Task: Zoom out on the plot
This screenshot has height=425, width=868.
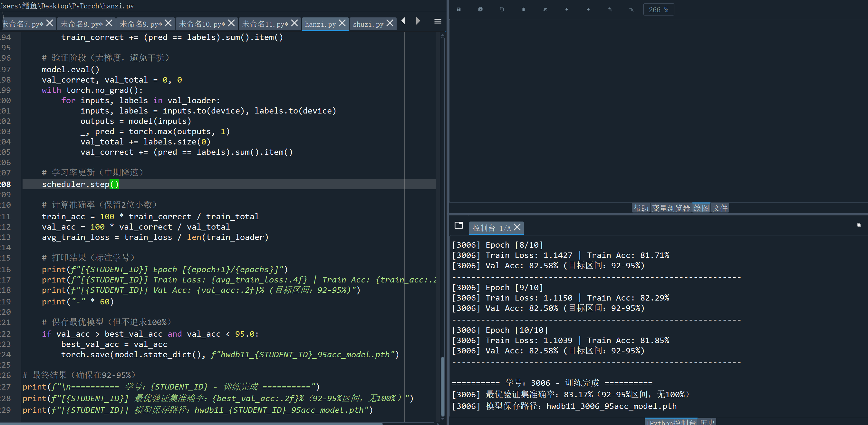Action: [x=631, y=9]
